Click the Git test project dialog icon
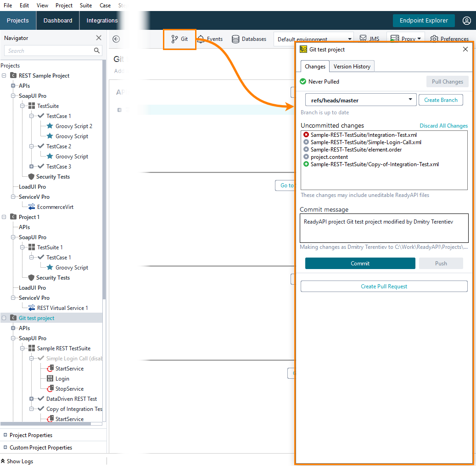Screen dimensions: 476x466 [x=303, y=49]
